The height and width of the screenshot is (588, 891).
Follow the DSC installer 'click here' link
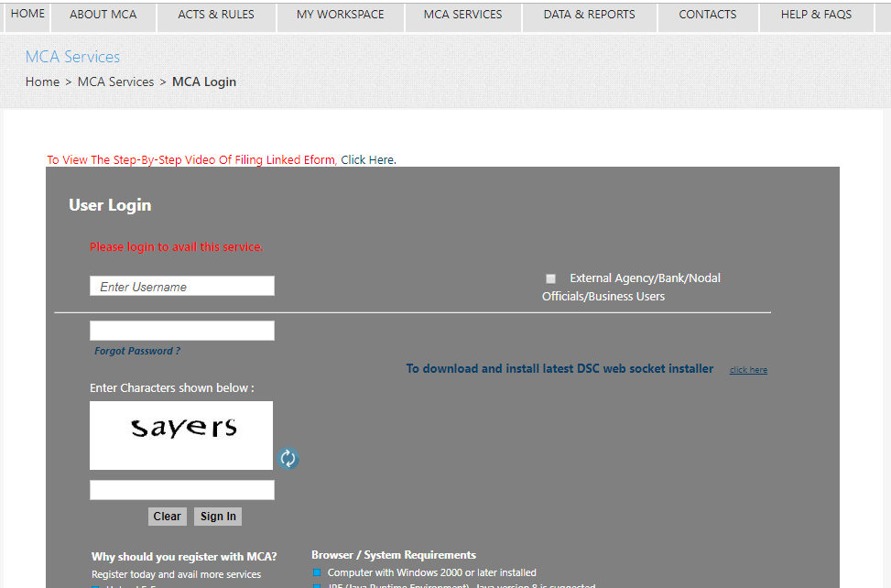(x=748, y=370)
